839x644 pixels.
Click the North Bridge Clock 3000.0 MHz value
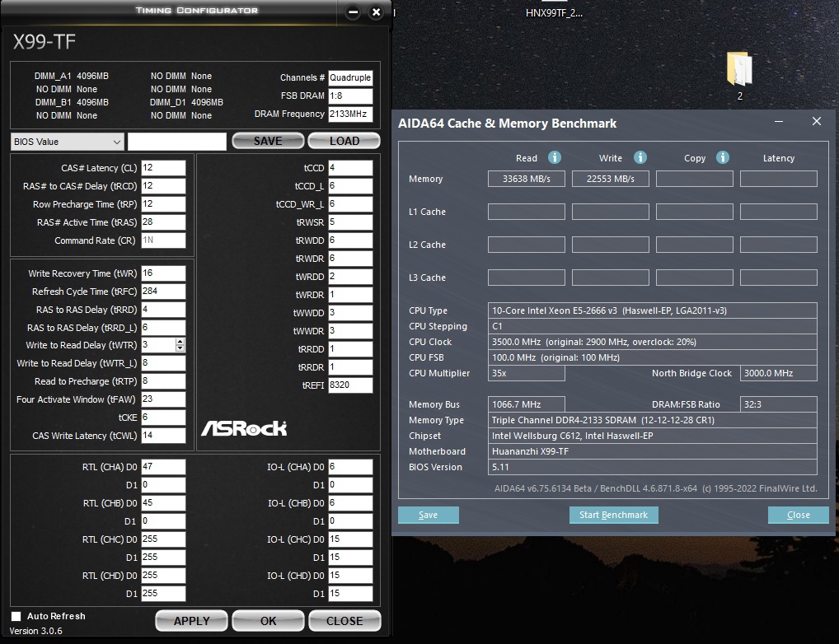(x=779, y=373)
